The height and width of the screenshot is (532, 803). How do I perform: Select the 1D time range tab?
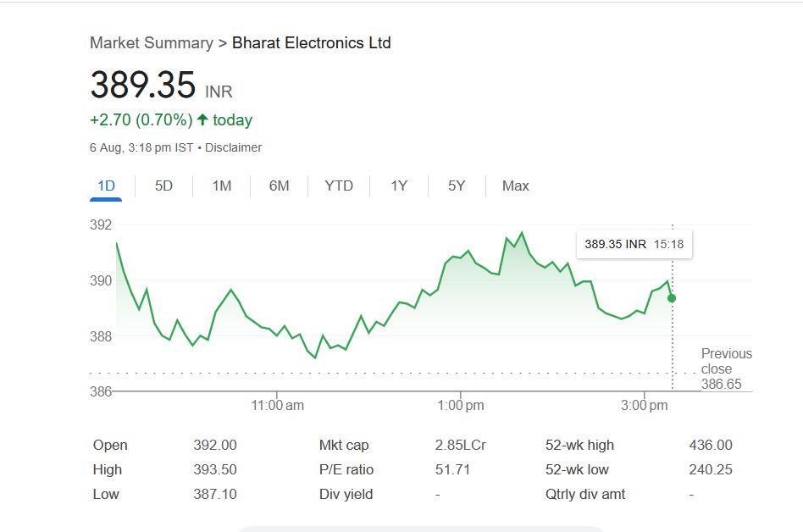tap(106, 186)
